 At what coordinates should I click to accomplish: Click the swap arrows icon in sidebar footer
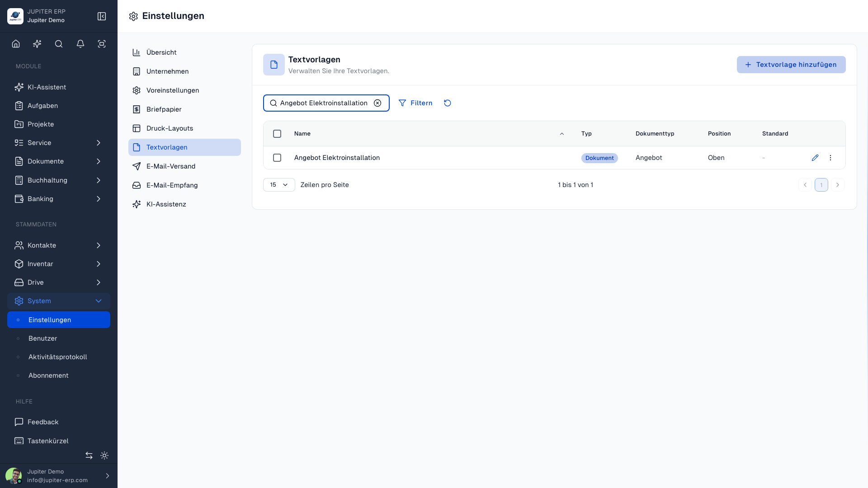click(89, 455)
